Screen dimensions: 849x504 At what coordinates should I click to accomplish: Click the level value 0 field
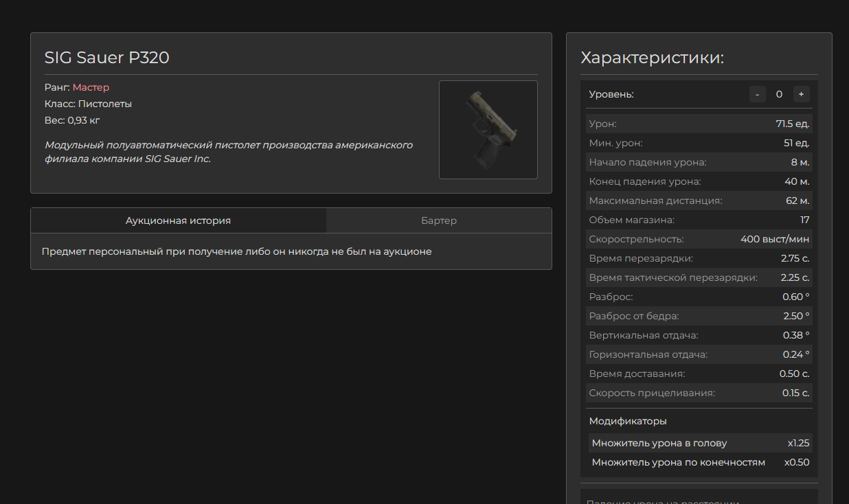click(779, 94)
